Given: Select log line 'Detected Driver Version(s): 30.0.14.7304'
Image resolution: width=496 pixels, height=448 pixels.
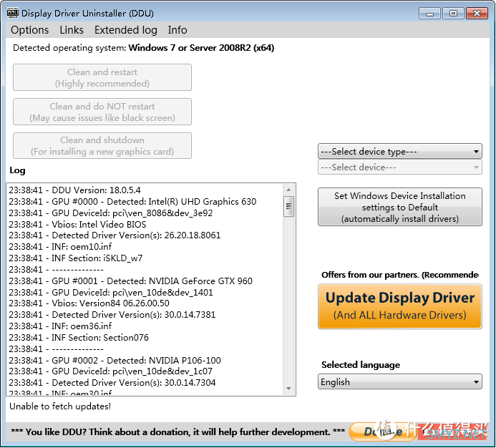Looking at the screenshot, I should (112, 382).
